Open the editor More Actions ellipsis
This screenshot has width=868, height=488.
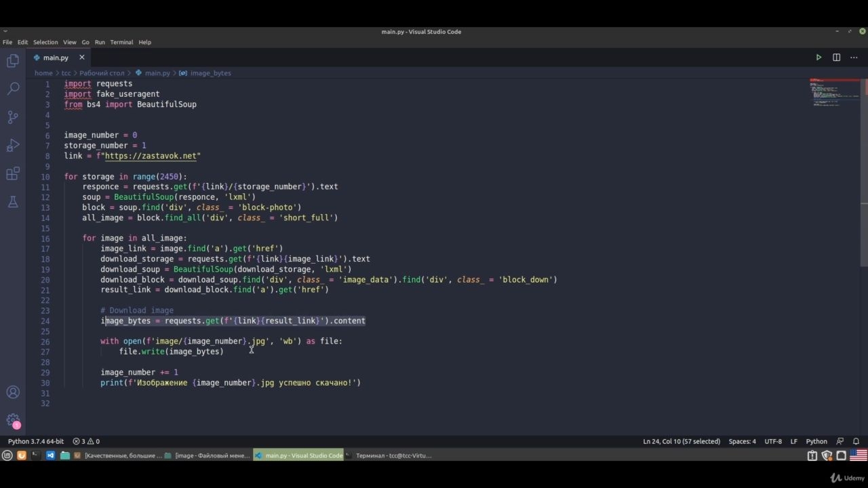[x=854, y=58]
